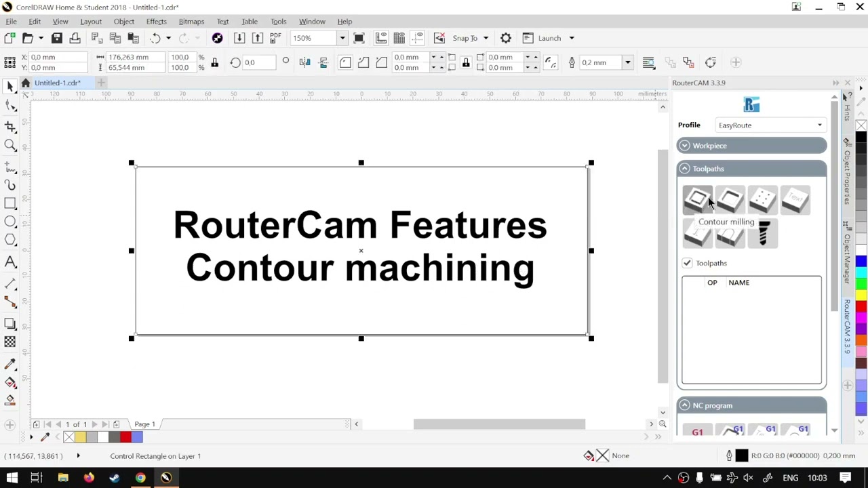The width and height of the screenshot is (868, 488).
Task: Select the Chamfered corner option
Action: [382, 62]
